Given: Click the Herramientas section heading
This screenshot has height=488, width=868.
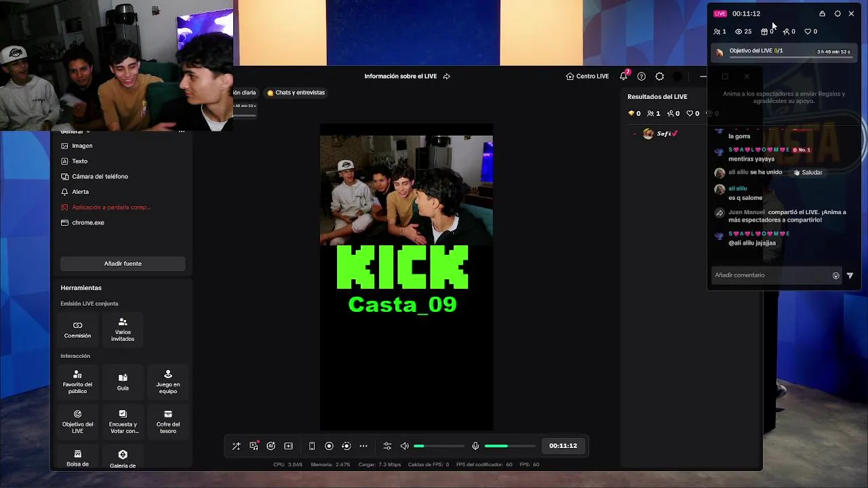Looking at the screenshot, I should (81, 288).
